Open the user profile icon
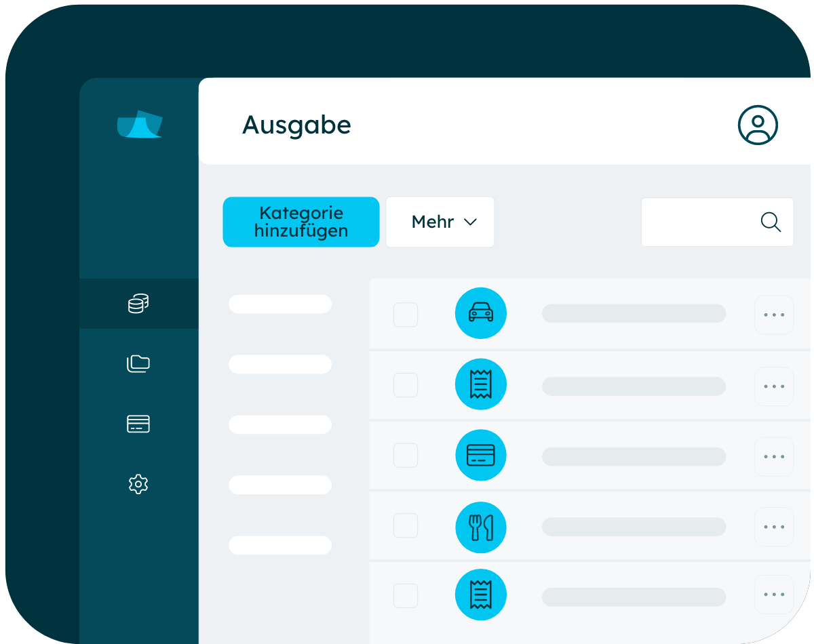814x644 pixels. pyautogui.click(x=758, y=125)
